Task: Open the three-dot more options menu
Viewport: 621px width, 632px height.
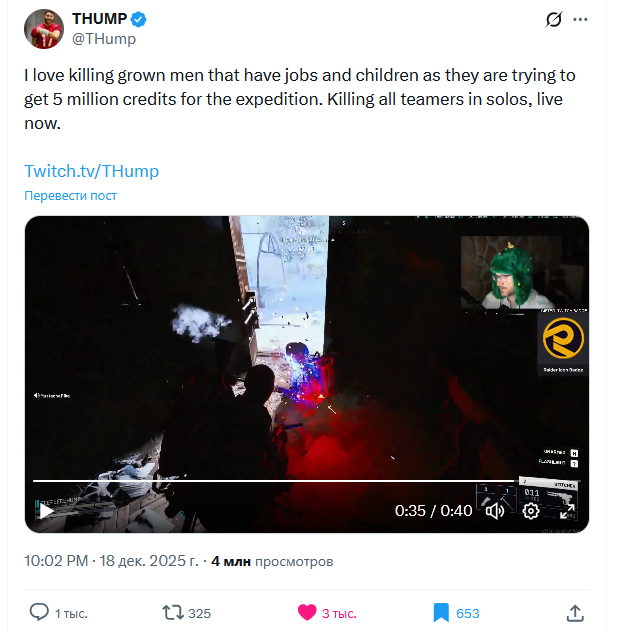Action: point(580,19)
